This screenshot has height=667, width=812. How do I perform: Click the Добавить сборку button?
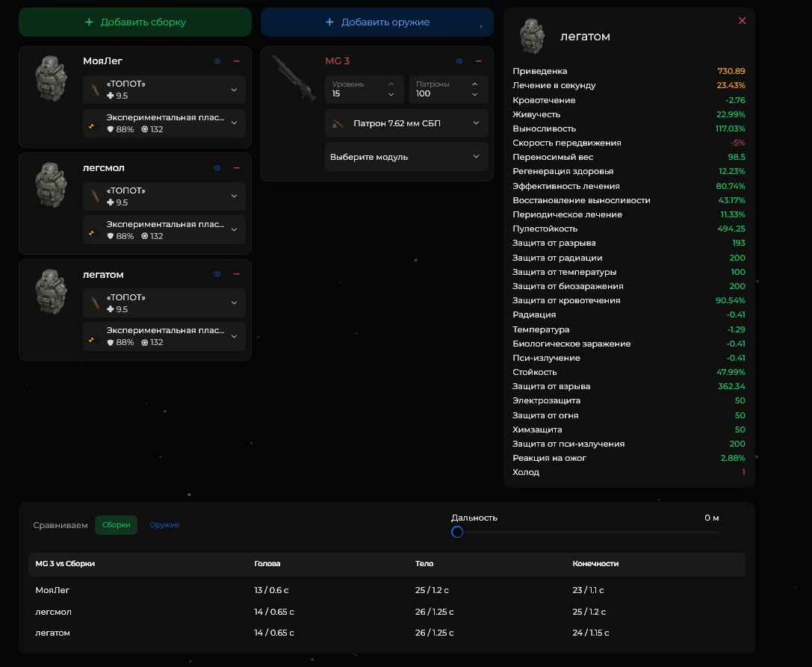pyautogui.click(x=135, y=22)
